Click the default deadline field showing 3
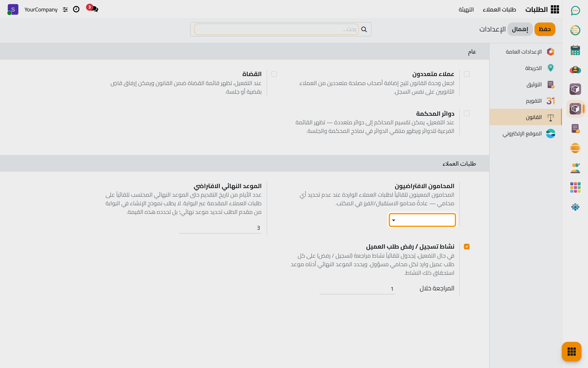The image size is (588, 368). pos(221,228)
